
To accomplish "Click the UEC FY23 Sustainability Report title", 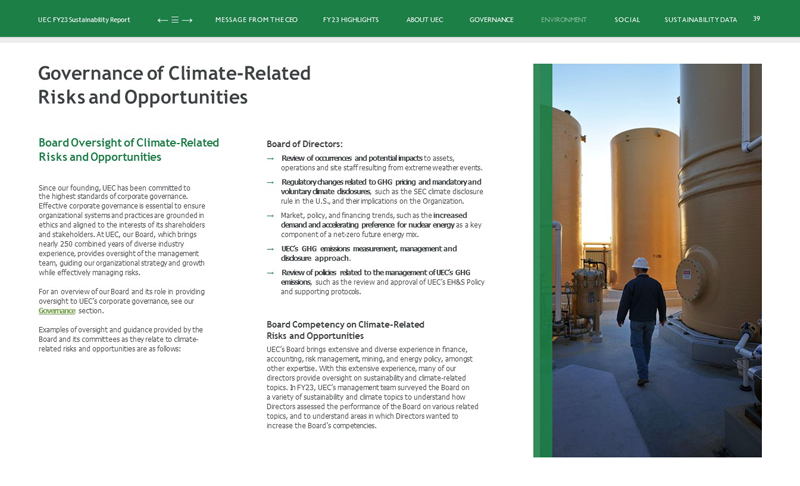I will pos(84,20).
